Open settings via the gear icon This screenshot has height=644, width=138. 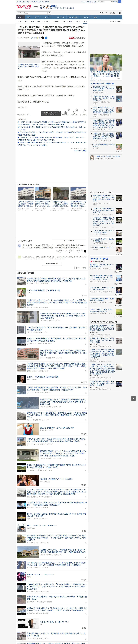coord(120,13)
